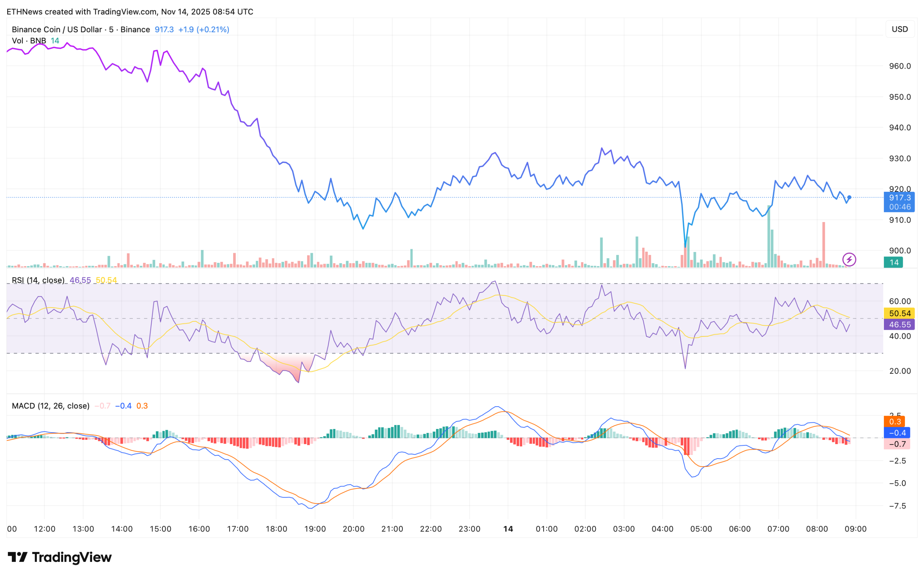Select the RSI (14, close) legend

[38, 281]
